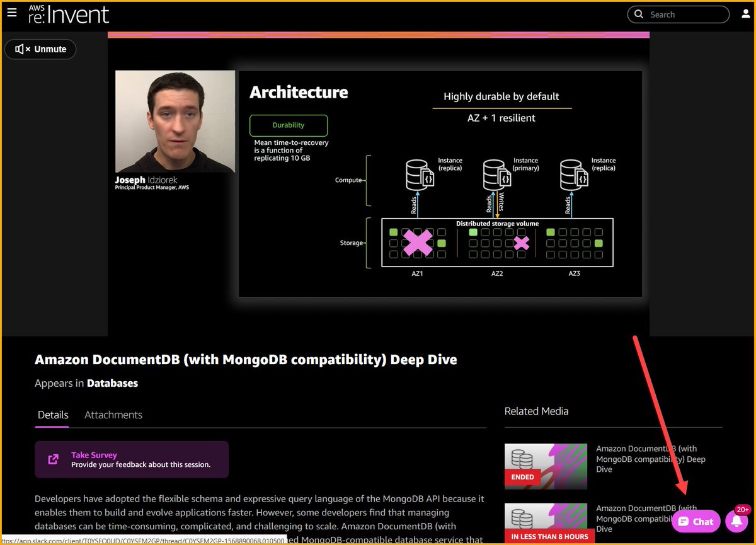Click the AWS re:Invent logo

coord(69,14)
